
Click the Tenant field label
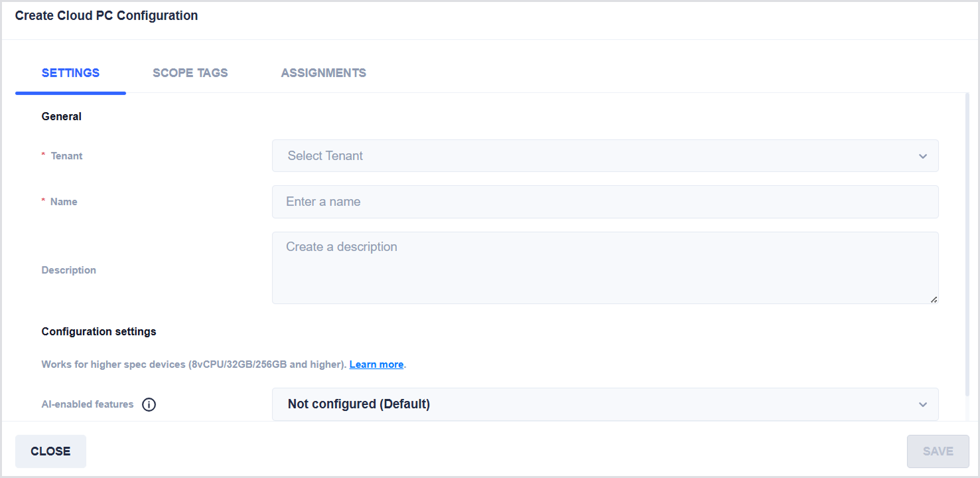coord(66,156)
